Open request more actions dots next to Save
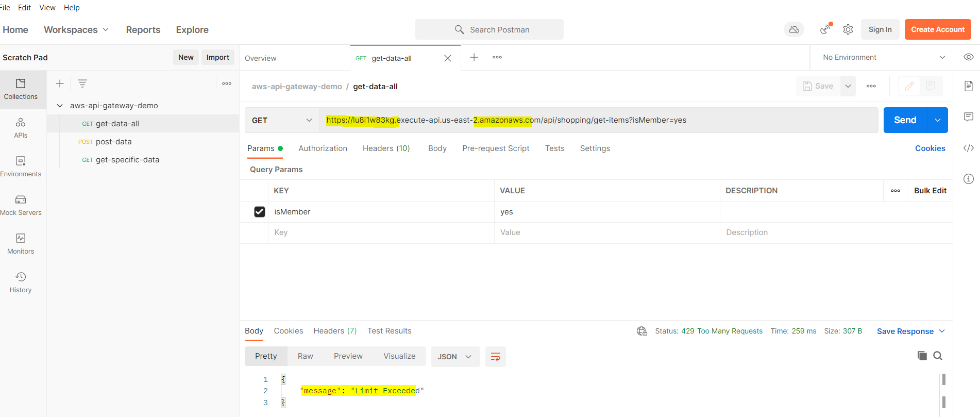980x417 pixels. 871,86
